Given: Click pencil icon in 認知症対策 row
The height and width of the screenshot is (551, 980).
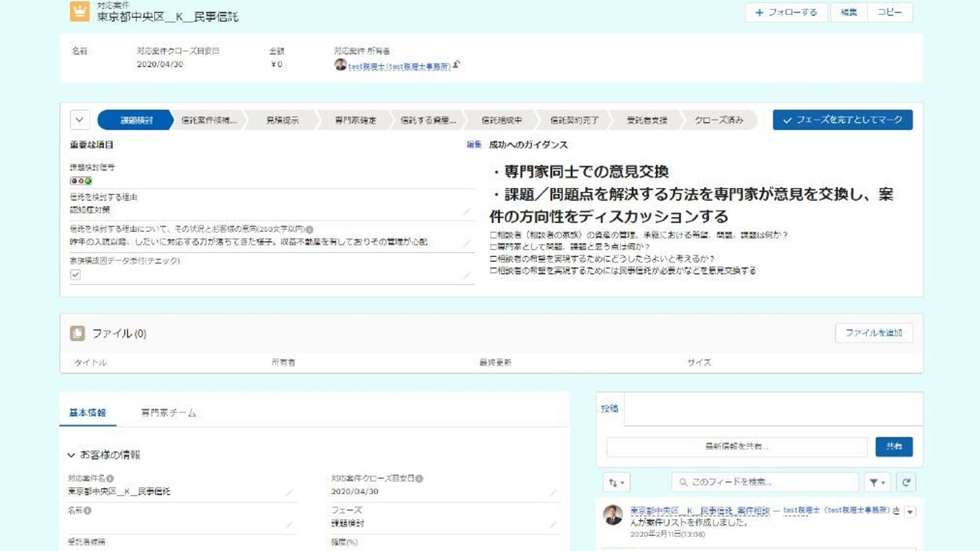Looking at the screenshot, I should coord(467,211).
